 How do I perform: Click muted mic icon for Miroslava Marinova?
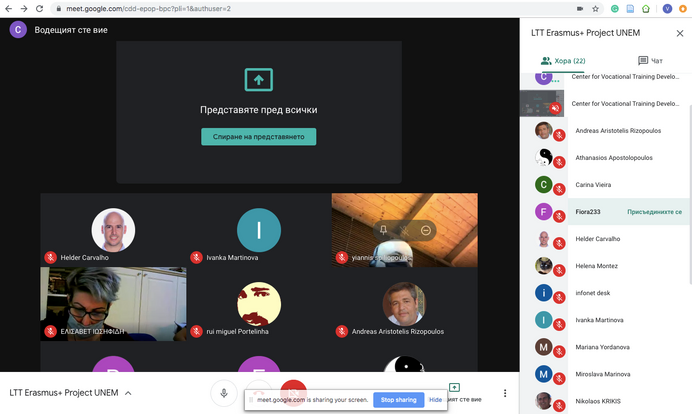[x=559, y=379]
